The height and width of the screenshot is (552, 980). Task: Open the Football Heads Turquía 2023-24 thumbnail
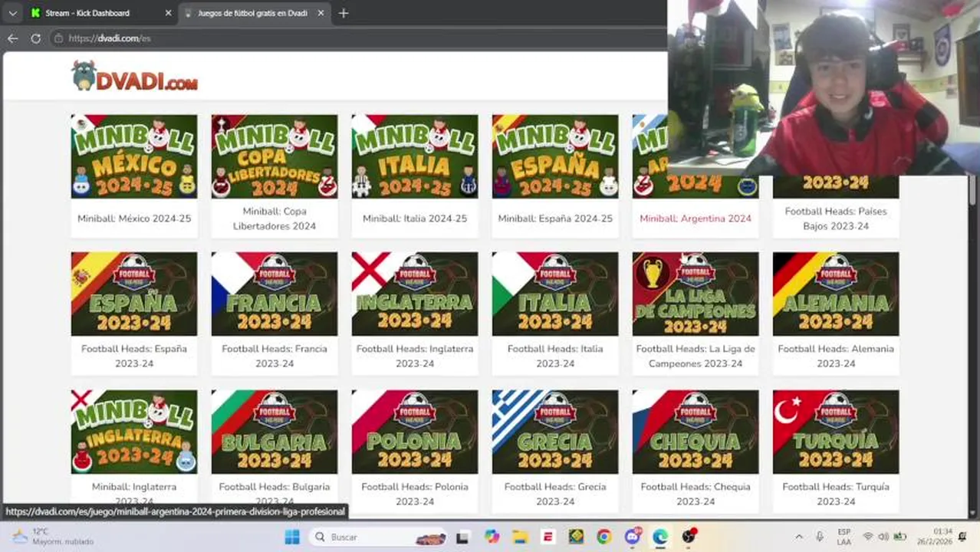[x=836, y=432]
